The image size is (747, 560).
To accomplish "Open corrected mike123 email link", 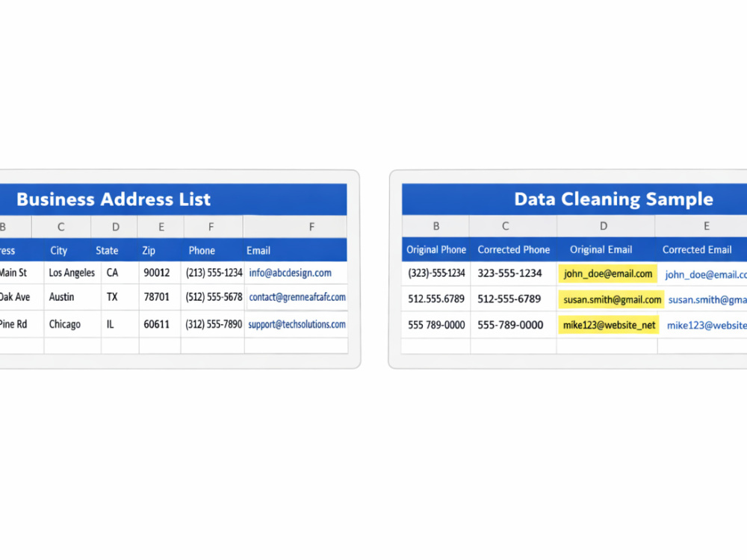I will coord(707,326).
